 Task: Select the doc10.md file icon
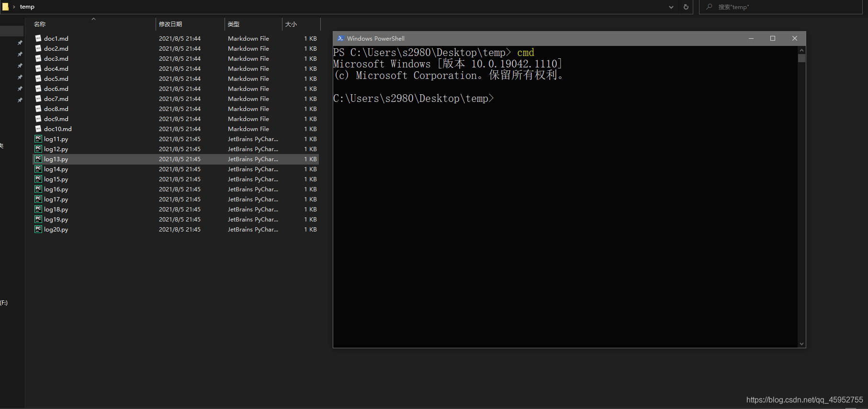(x=38, y=129)
